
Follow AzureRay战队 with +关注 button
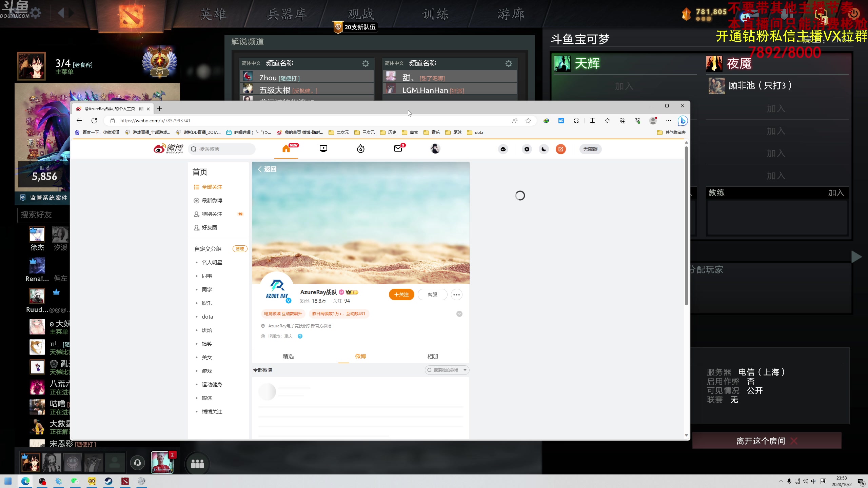click(x=401, y=294)
